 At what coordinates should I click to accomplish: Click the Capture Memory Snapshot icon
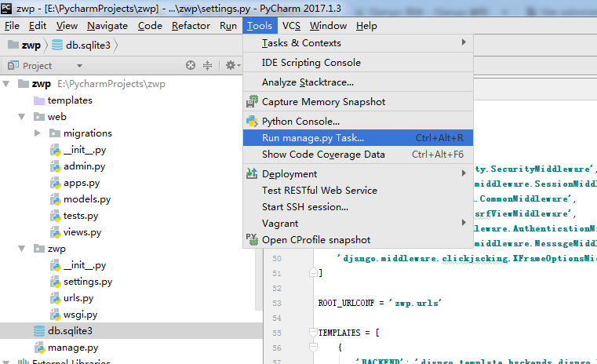coord(252,102)
